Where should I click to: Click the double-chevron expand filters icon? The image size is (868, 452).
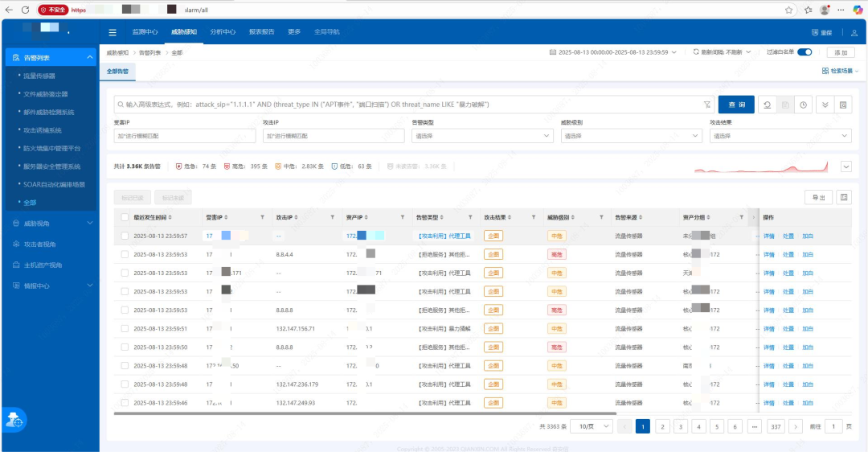pos(825,105)
